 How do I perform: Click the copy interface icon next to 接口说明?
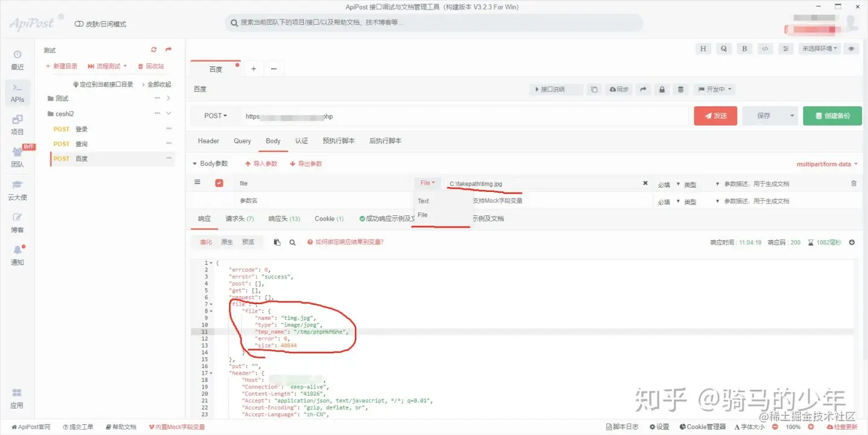(x=594, y=89)
